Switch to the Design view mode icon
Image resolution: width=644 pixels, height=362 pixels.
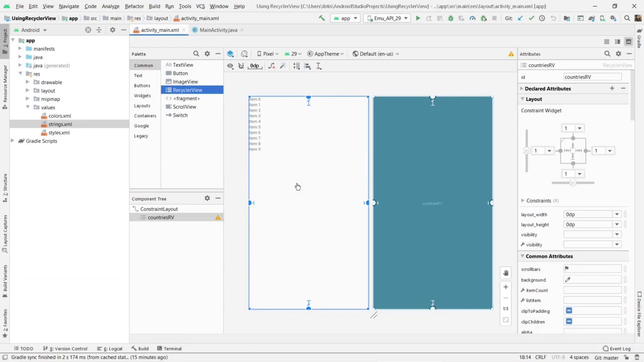click(628, 42)
